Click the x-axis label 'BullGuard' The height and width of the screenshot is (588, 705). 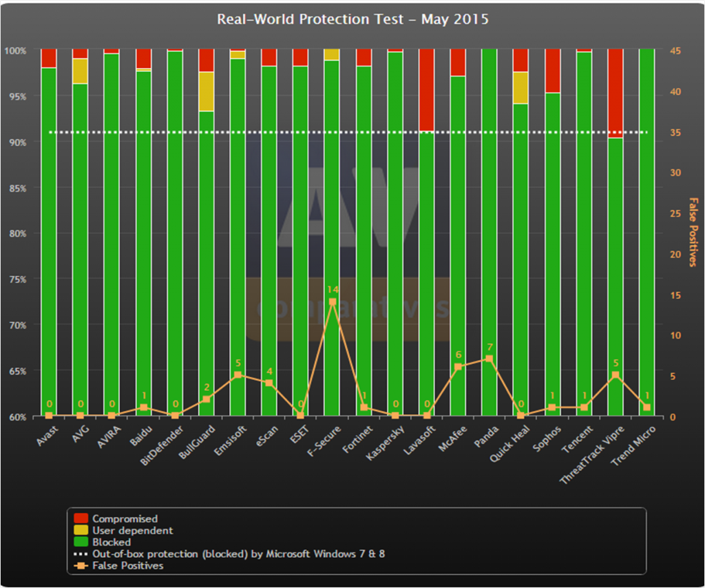click(x=197, y=442)
